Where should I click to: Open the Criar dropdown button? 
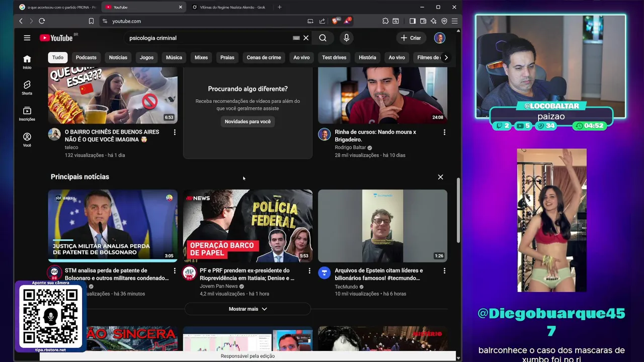coord(411,38)
